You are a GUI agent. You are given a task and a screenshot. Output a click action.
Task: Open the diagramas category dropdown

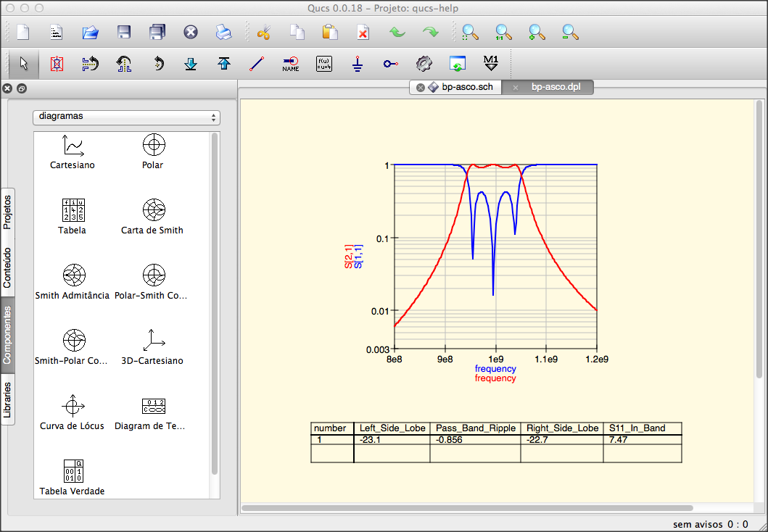click(x=126, y=117)
